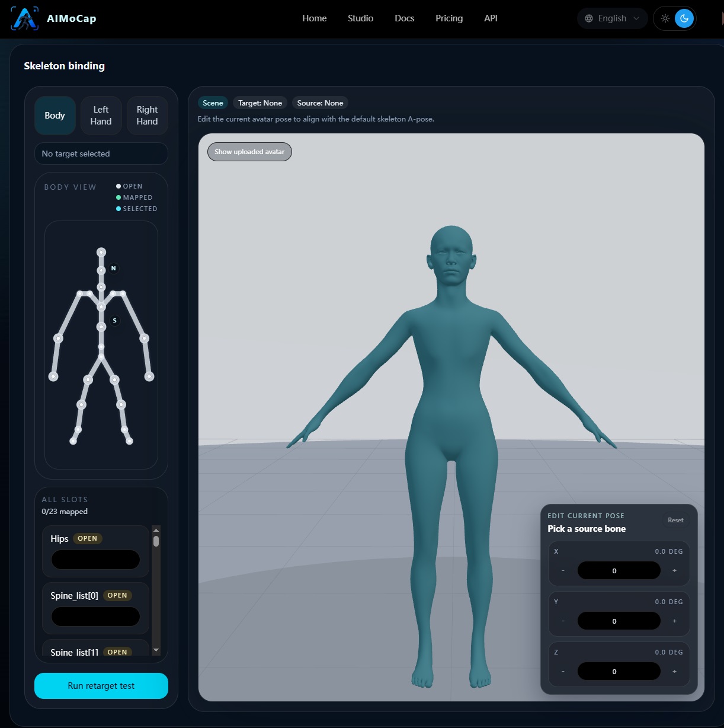Click the No target selected field
Screen dimensions: 724x728
tap(101, 154)
